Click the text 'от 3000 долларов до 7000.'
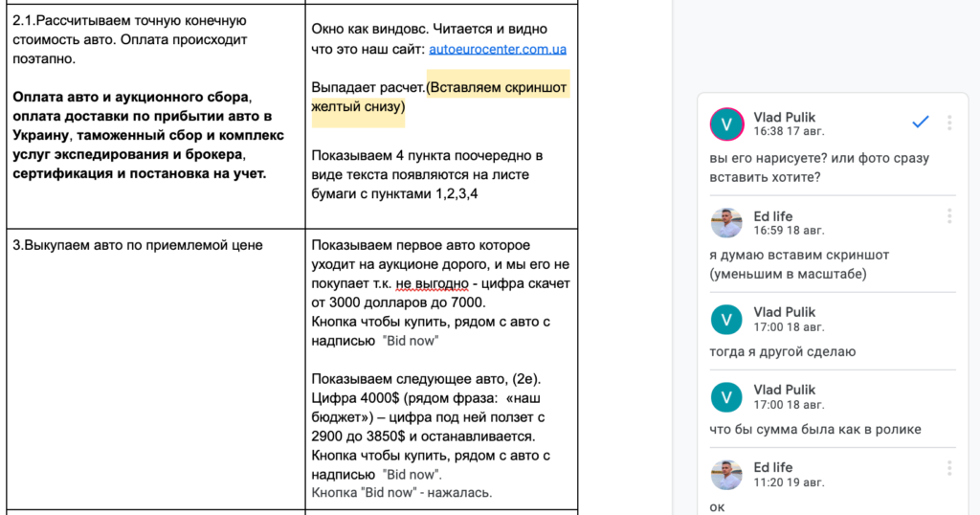The width and height of the screenshot is (980, 515). [x=398, y=302]
